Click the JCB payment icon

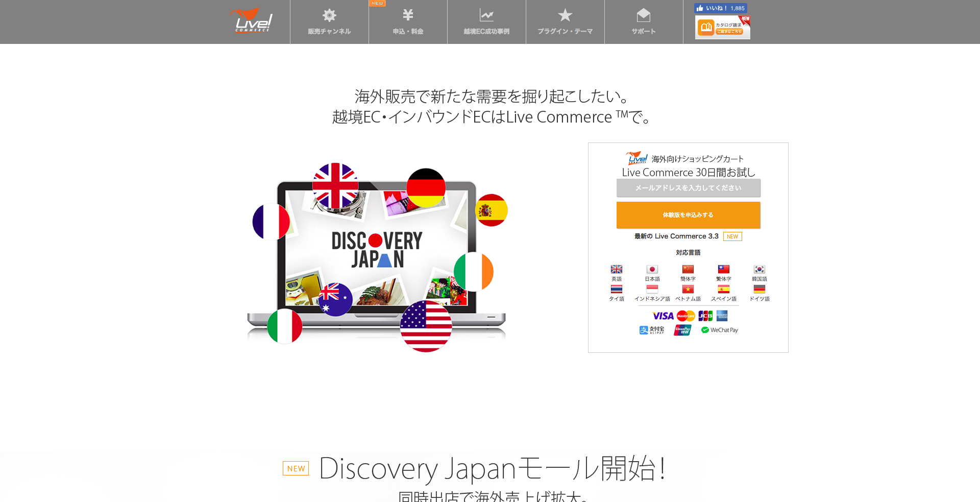pyautogui.click(x=705, y=316)
